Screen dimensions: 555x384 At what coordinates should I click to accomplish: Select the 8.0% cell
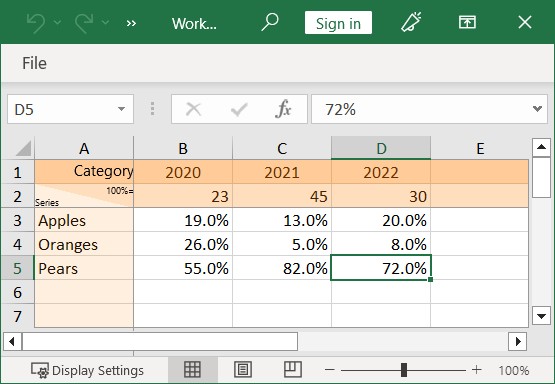381,244
